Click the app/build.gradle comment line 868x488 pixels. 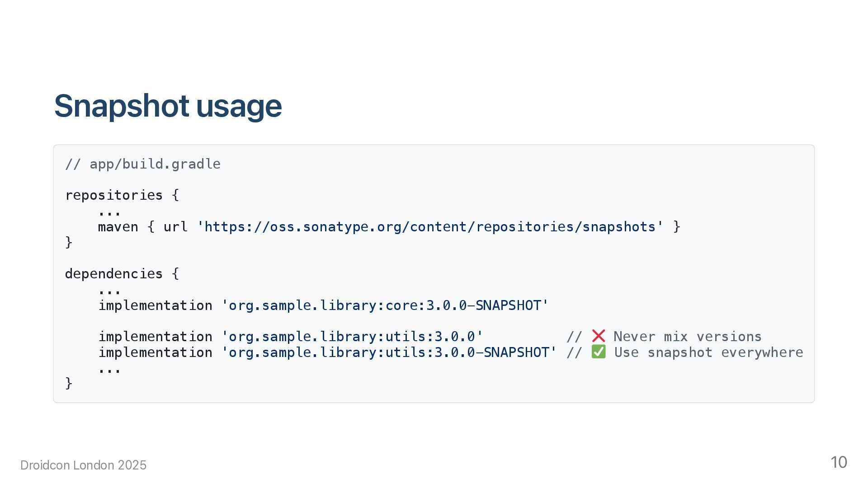point(143,164)
